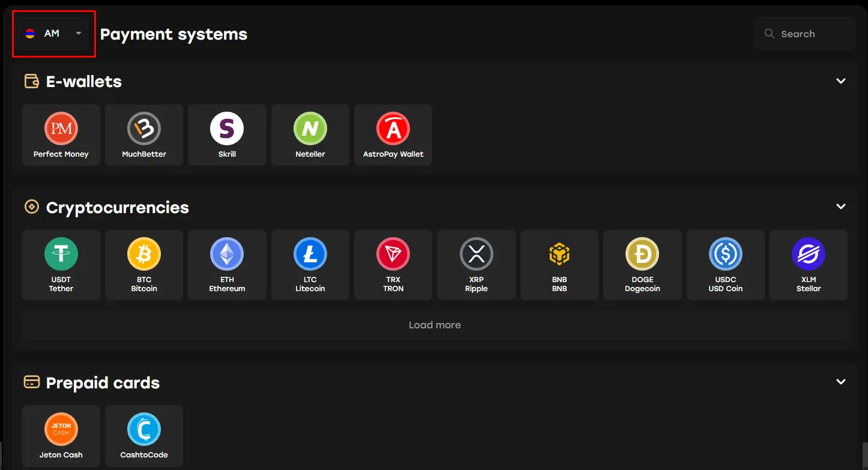Click the Prepaid cards section card icon
This screenshot has width=868, height=470.
click(x=31, y=382)
